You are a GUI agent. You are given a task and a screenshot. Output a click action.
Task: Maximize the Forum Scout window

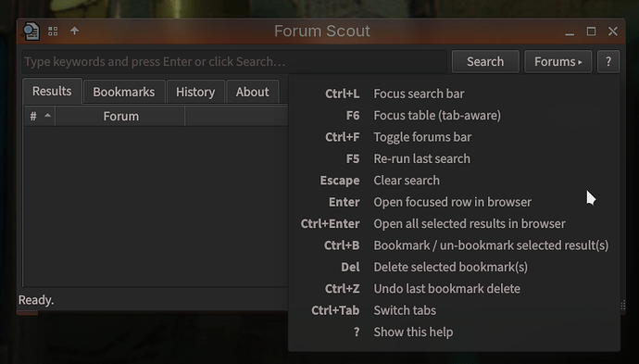591,31
